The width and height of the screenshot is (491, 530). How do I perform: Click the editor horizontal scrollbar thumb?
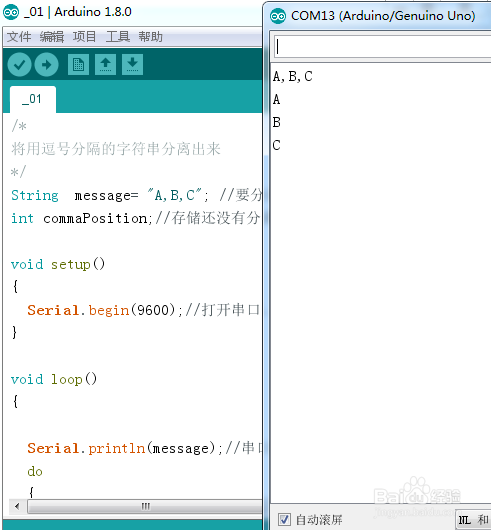145,506
